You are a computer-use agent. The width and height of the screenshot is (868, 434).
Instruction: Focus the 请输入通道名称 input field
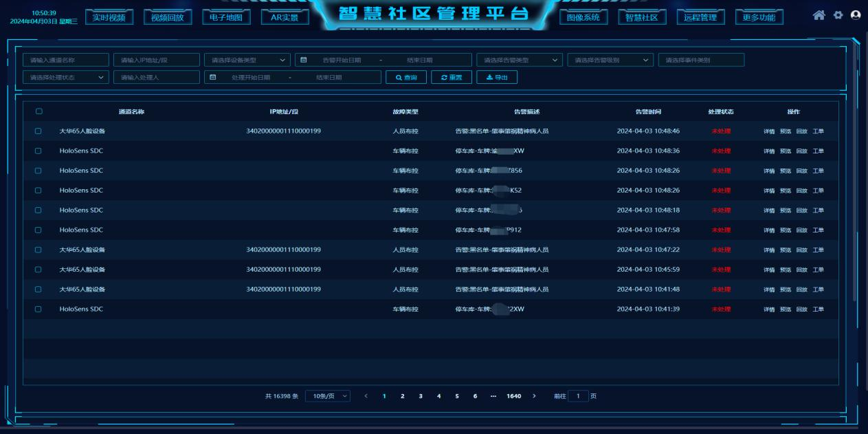66,60
